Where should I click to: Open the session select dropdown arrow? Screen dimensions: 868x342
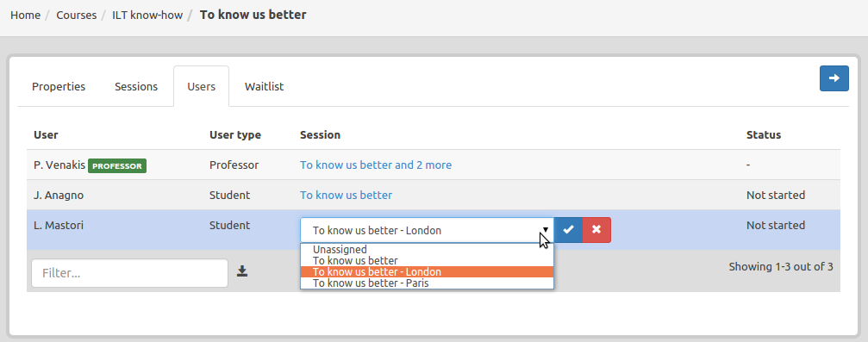[546, 230]
